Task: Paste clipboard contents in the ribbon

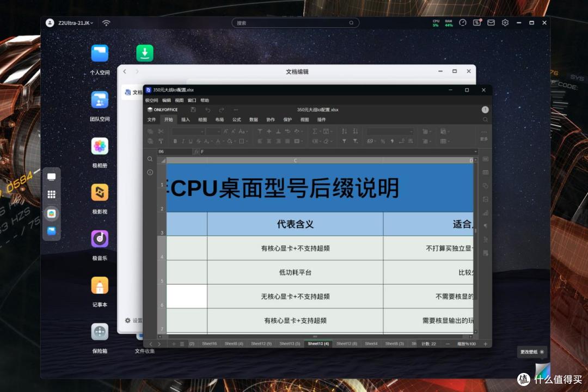Action: click(150, 141)
